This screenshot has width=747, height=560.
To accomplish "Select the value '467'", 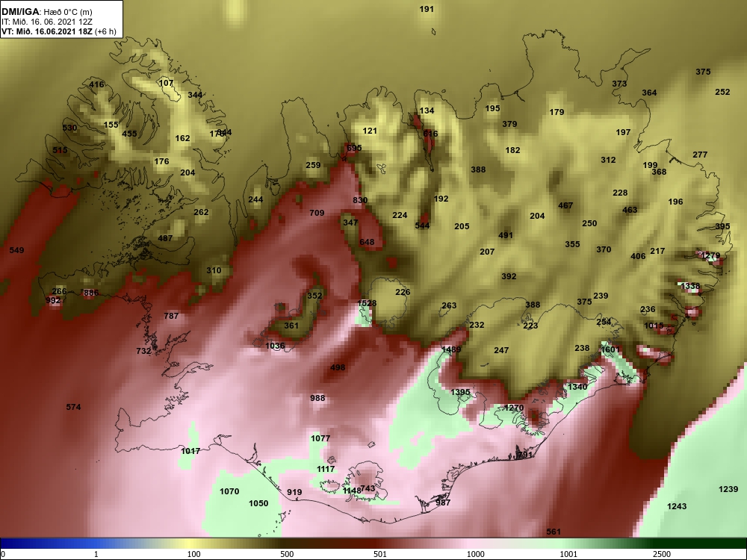I will 565,206.
